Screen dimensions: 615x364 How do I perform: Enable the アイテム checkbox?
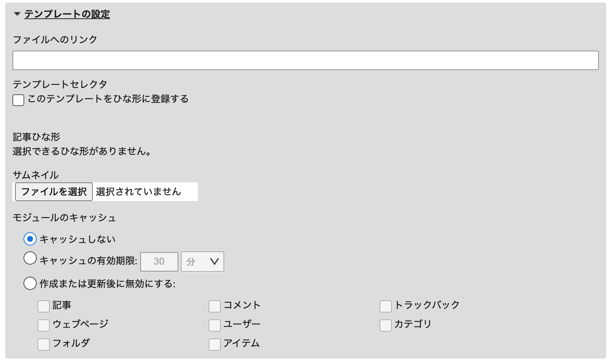[x=215, y=344]
